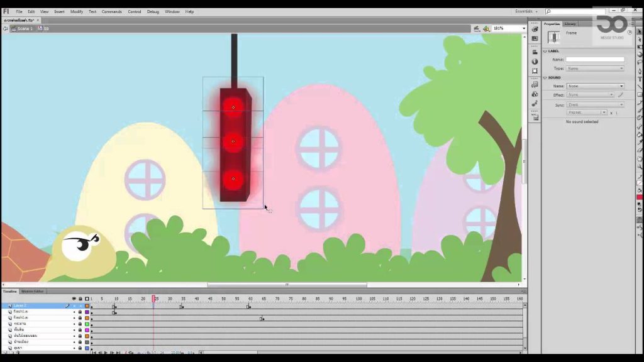This screenshot has width=644, height=362.
Task: Open the Modify menu
Action: (76, 11)
